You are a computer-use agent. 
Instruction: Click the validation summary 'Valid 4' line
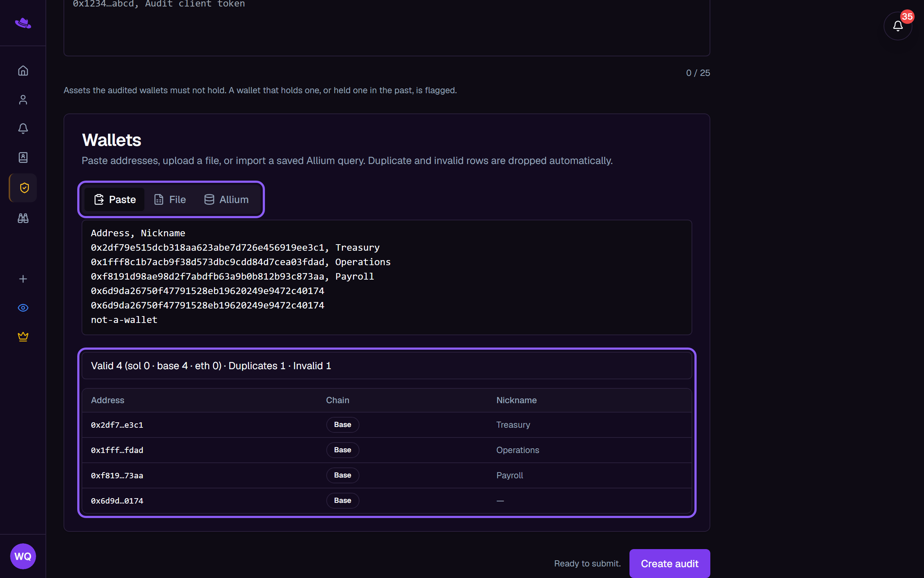(x=387, y=366)
